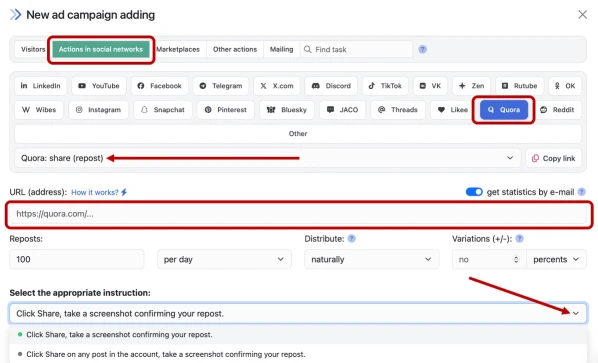Screen dimensions: 598x363
Task: Select the YouTube network button
Action: (99, 86)
